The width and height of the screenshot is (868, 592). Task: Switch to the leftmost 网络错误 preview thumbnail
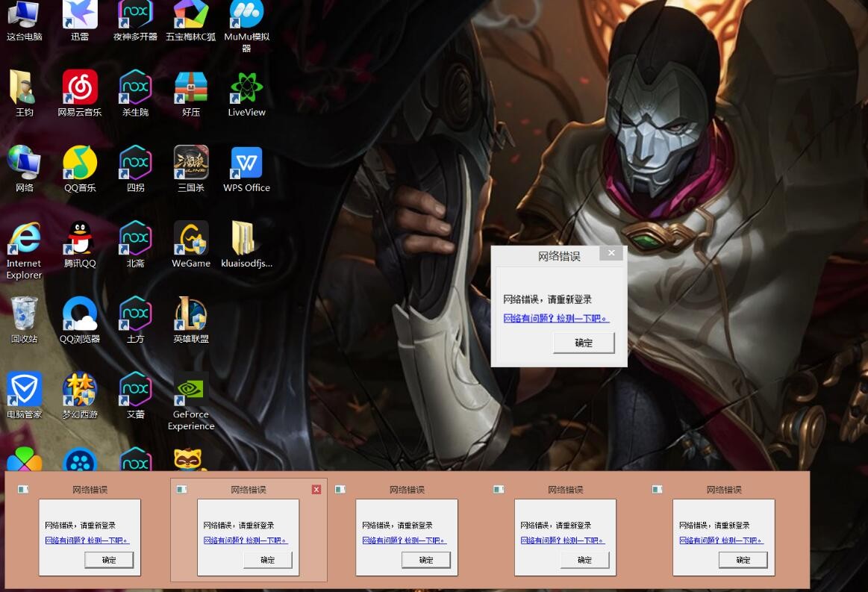pos(90,538)
